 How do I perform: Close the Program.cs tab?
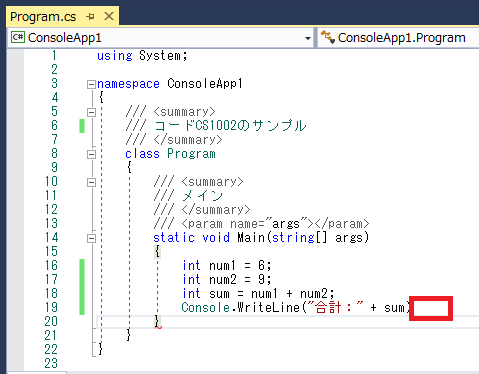[x=109, y=16]
